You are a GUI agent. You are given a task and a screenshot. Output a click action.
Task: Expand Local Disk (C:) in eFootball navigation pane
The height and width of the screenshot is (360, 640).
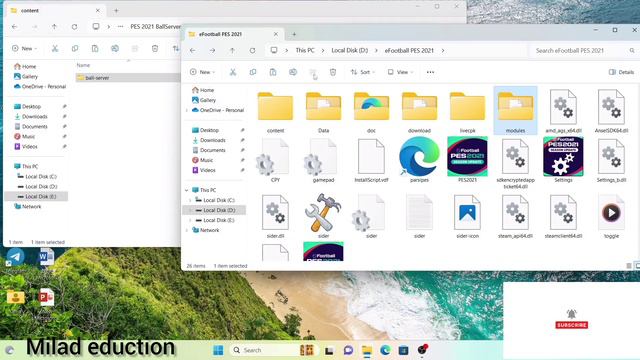point(190,200)
